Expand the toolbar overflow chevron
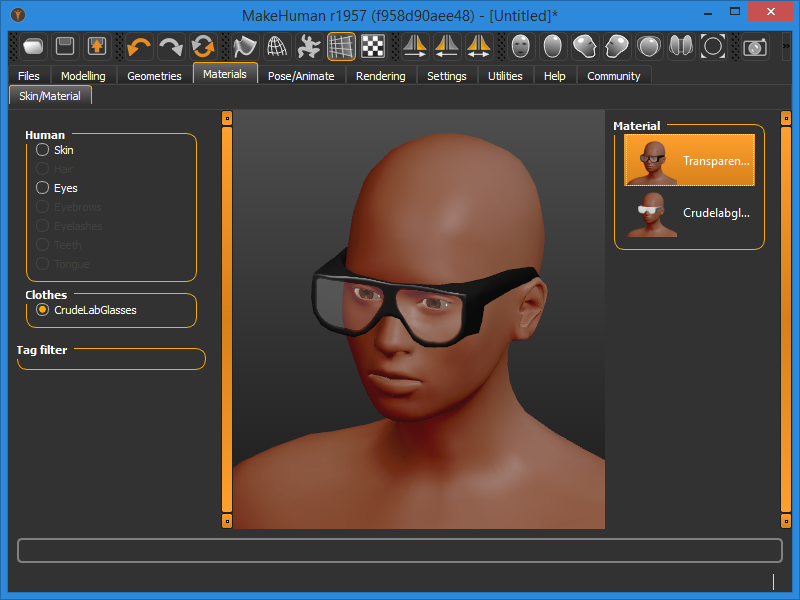The height and width of the screenshot is (600, 800). point(786,46)
